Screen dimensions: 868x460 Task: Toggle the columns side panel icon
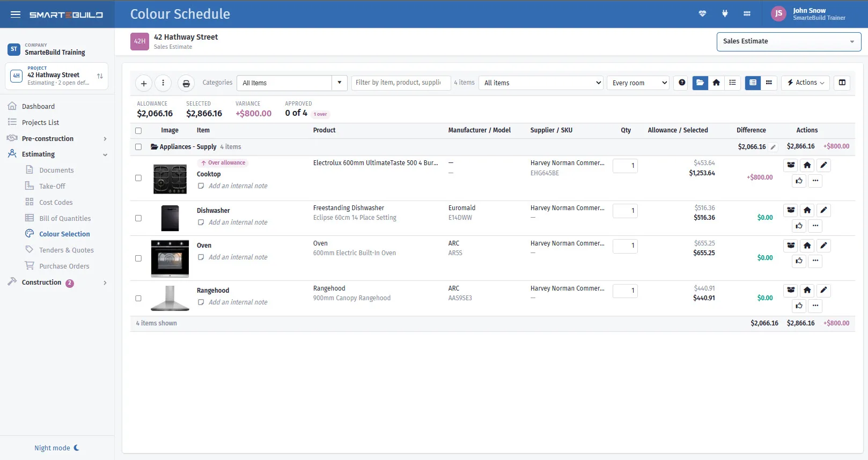coord(842,83)
